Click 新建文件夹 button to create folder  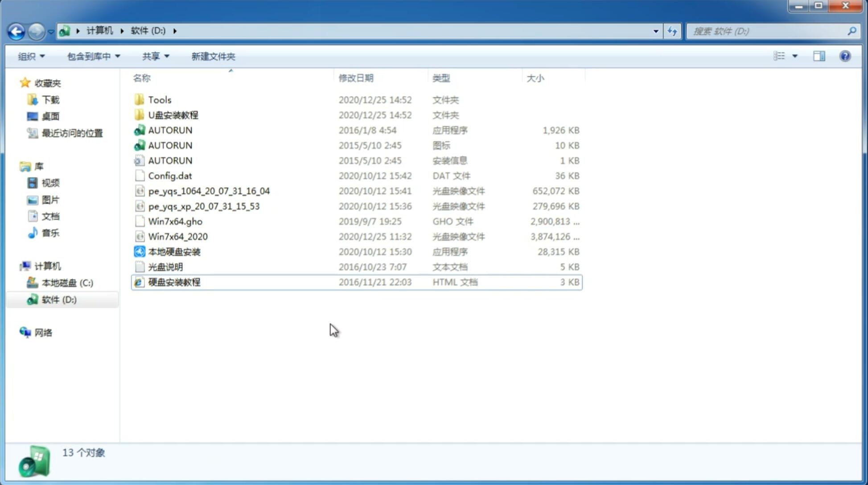coord(213,56)
